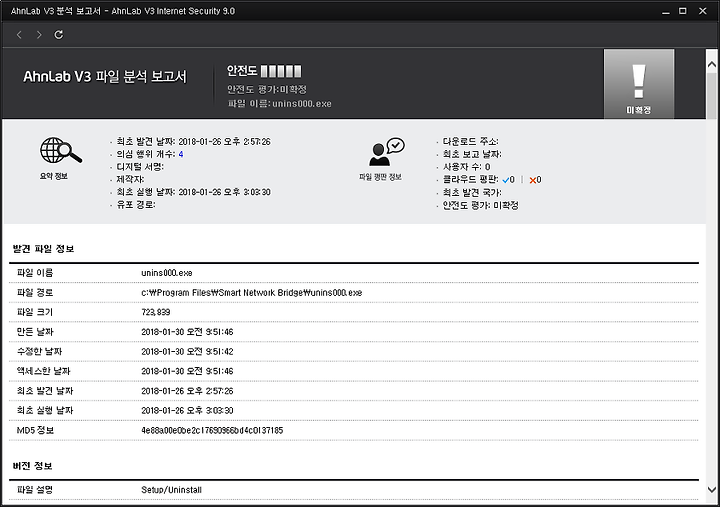Click the blue checkmark cloud reputation icon

[506, 180]
